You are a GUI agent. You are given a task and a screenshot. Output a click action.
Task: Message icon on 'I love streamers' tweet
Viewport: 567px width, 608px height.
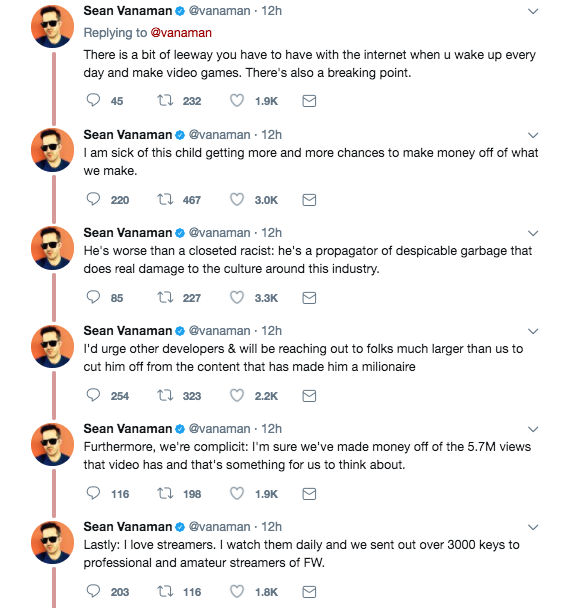(x=309, y=592)
